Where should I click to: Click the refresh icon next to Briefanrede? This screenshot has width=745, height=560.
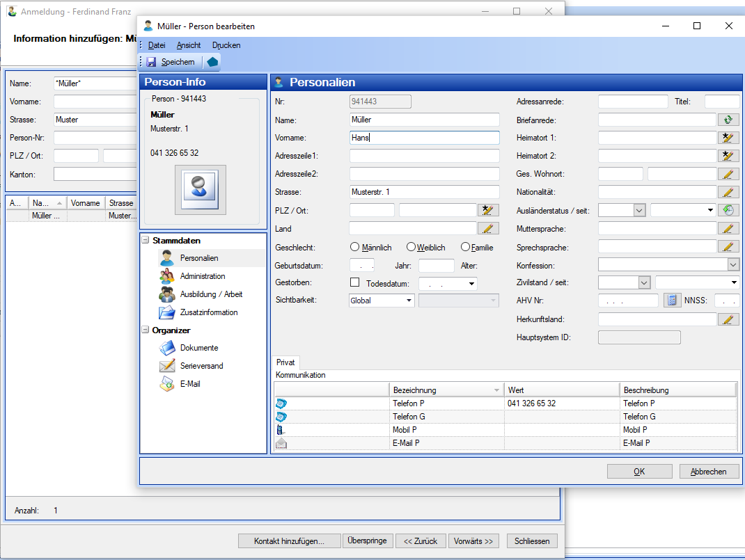728,120
